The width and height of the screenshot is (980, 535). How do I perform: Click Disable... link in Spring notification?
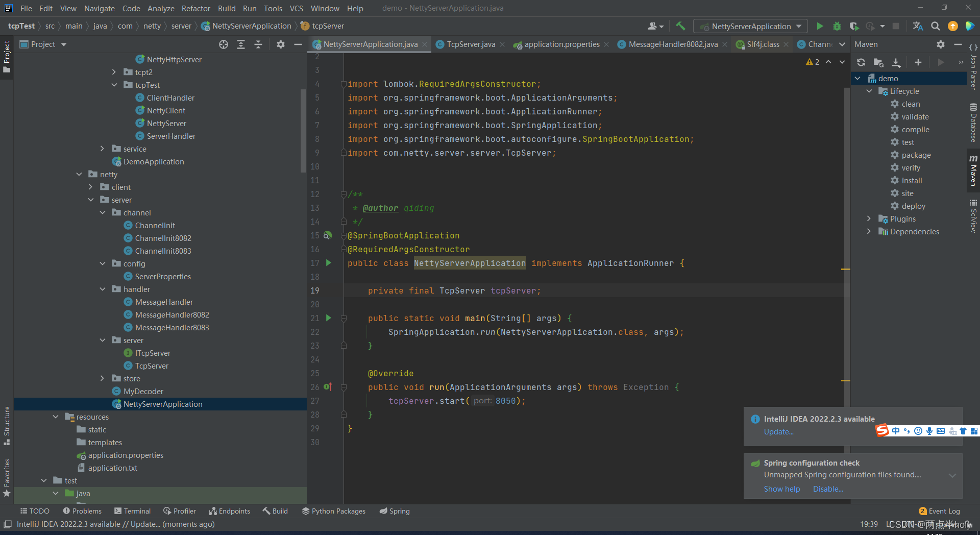point(828,489)
